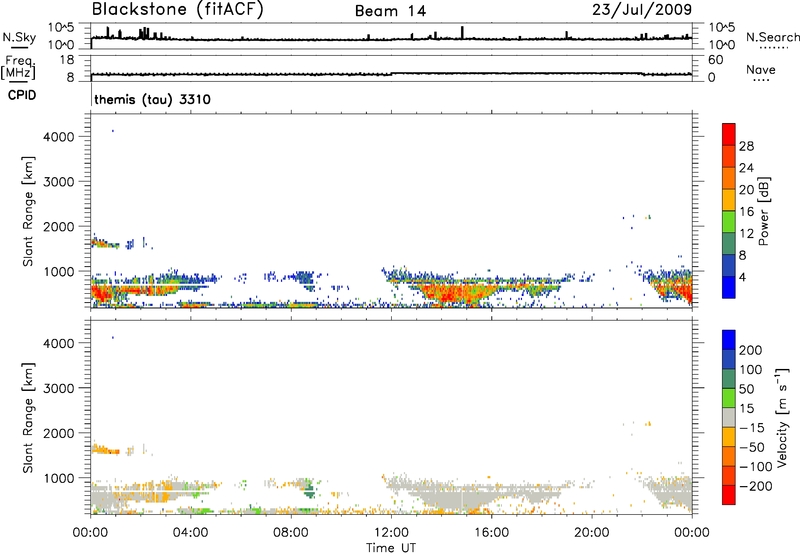
Task: Click the gray segment of the velocity colorbar
Action: click(729, 417)
